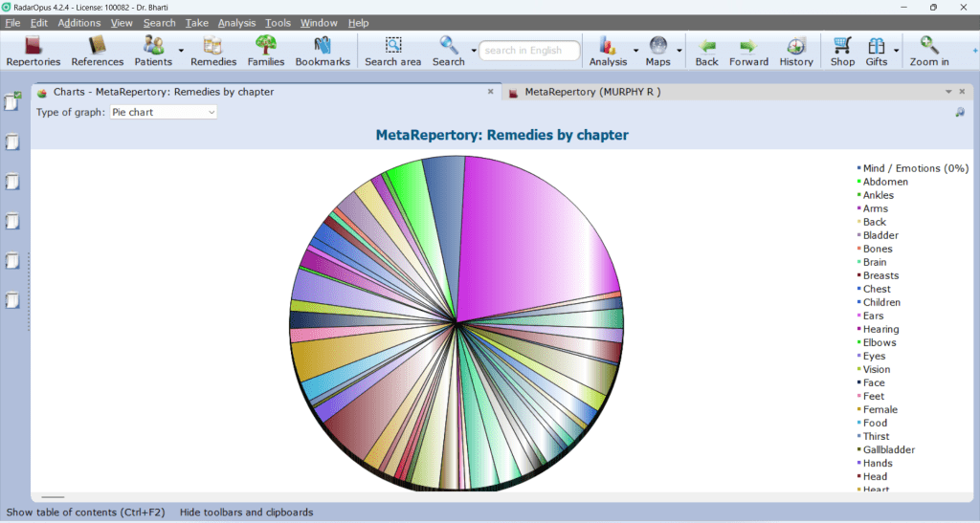Close the Charts tab
Screen dimensions: 980x523
click(491, 92)
